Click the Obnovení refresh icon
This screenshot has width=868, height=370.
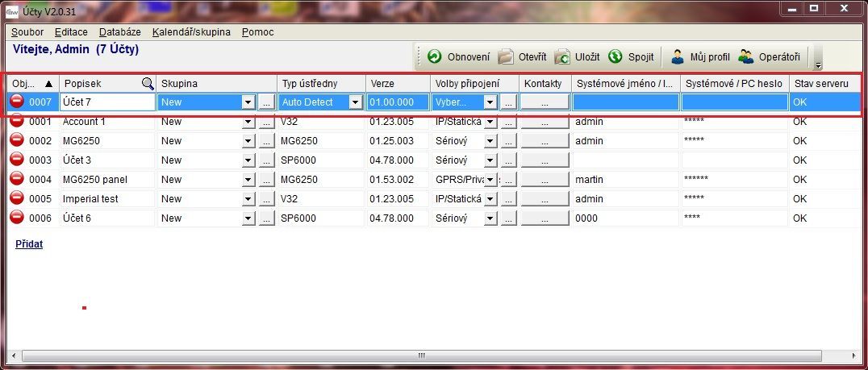click(x=434, y=57)
